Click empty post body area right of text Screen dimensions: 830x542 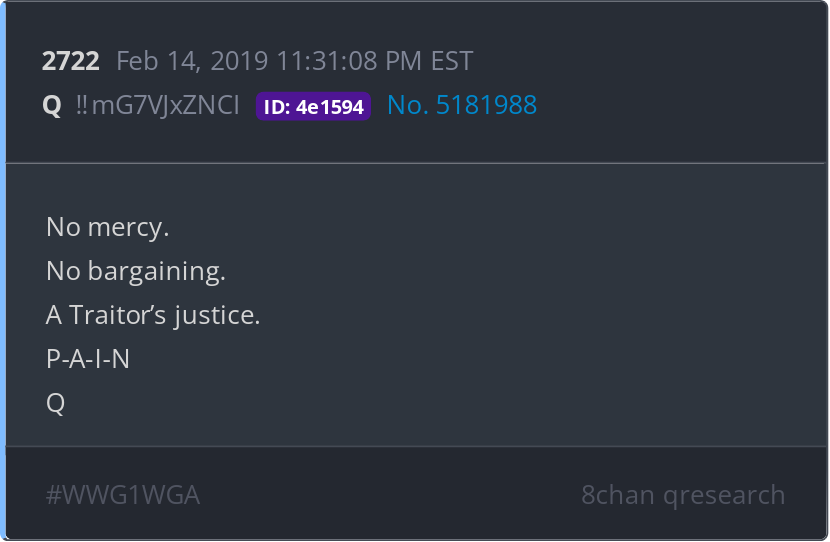pos(529,307)
